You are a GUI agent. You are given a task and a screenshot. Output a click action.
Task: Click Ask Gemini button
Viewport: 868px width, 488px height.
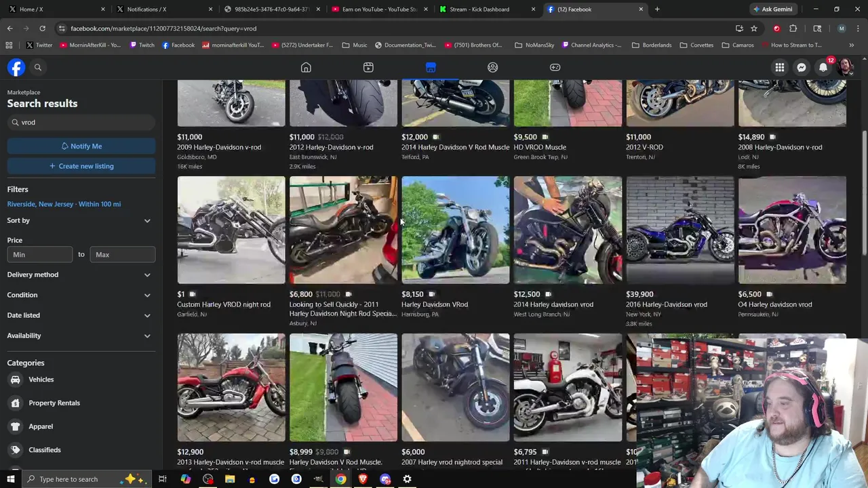[x=772, y=9]
